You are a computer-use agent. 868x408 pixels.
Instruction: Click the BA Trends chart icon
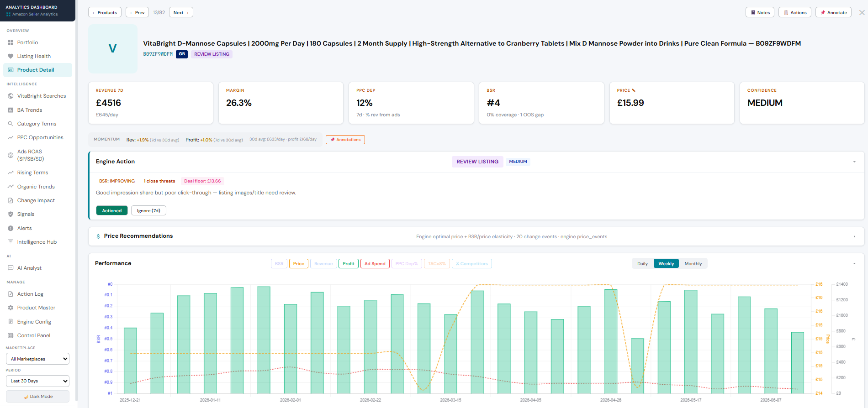pos(11,110)
